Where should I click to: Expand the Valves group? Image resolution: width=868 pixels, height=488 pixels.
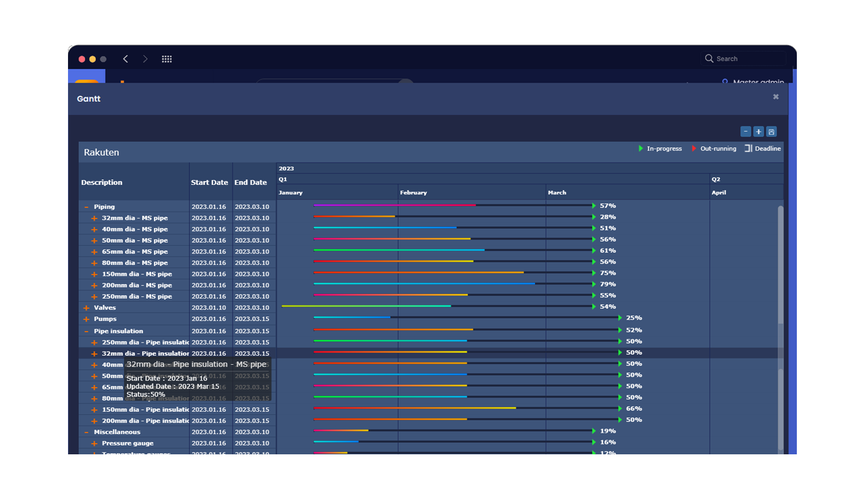pos(86,308)
